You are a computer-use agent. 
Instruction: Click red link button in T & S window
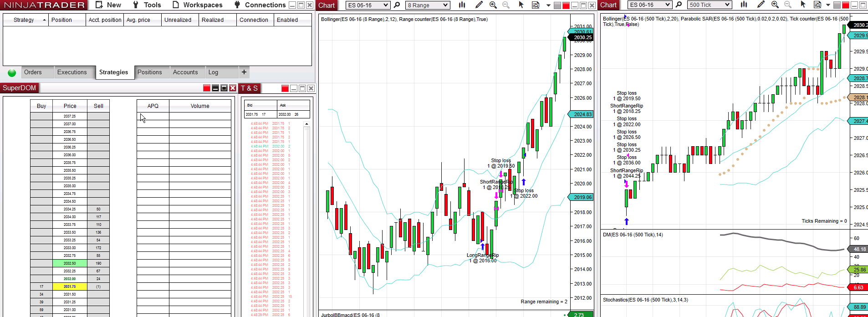[285, 88]
